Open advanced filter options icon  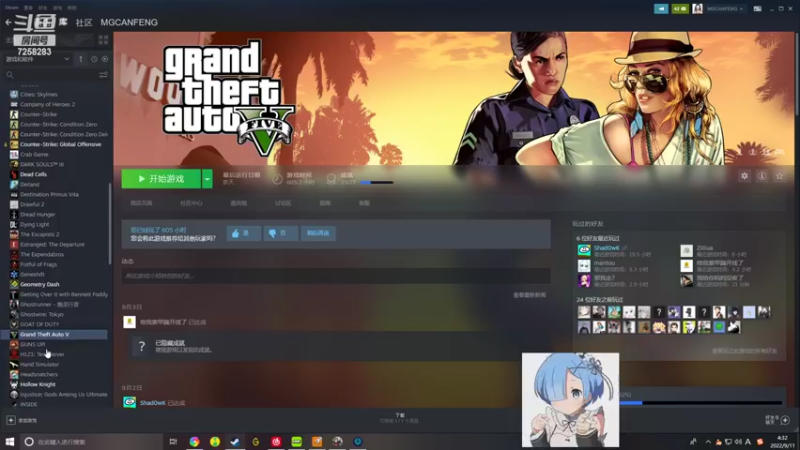coord(103,75)
